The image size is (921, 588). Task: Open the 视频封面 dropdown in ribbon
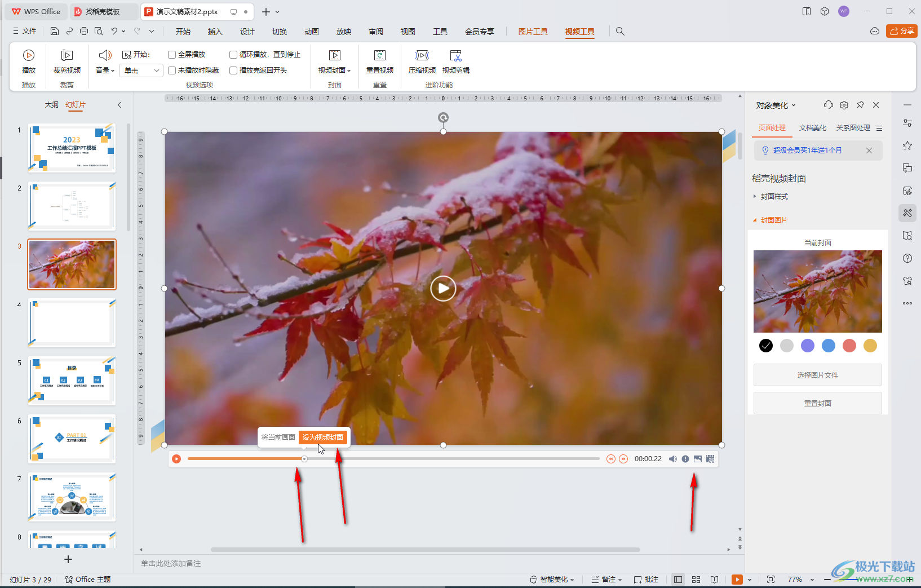tap(335, 70)
